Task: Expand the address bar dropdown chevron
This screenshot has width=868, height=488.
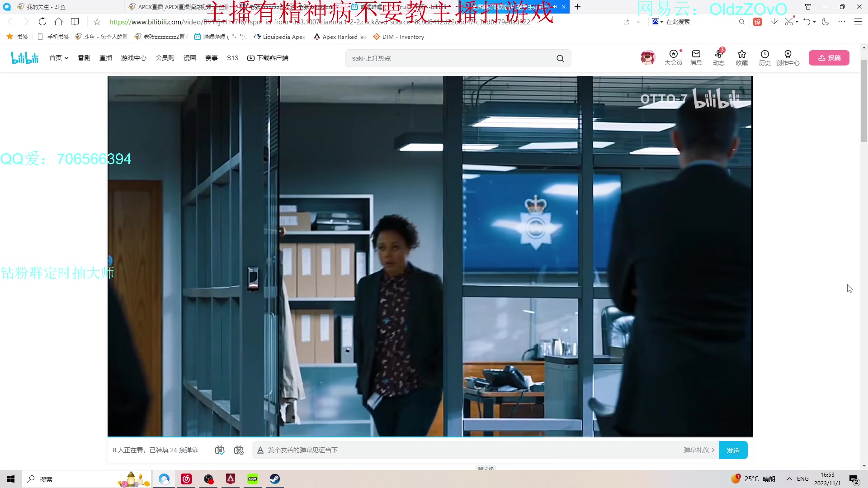Action: coord(638,22)
